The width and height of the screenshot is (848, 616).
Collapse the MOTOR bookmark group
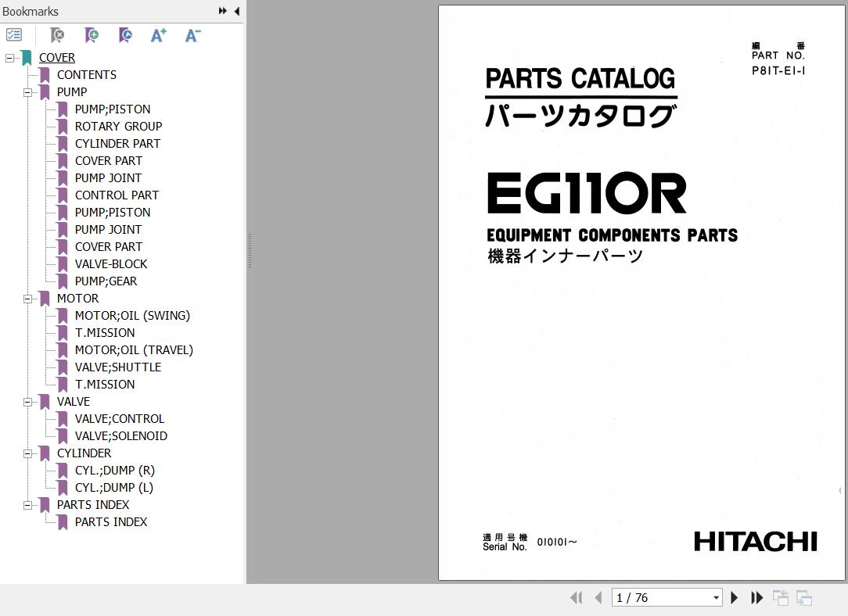point(27,299)
